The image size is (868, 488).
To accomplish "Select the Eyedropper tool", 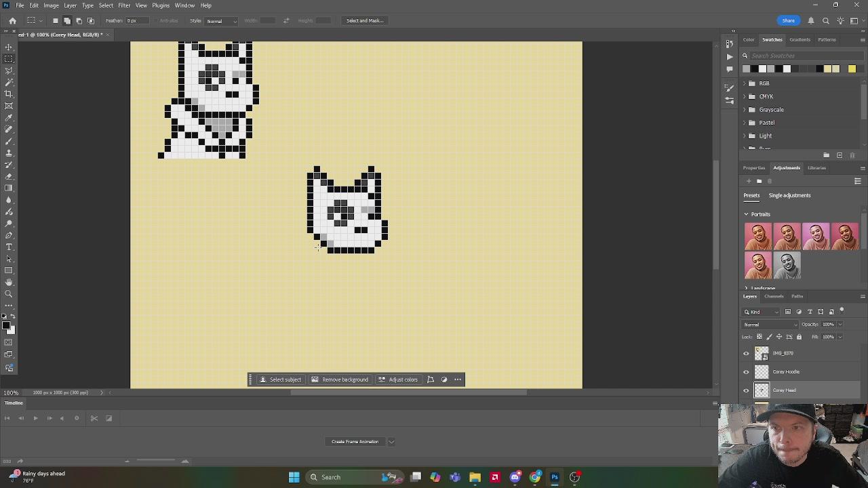I will [x=9, y=117].
